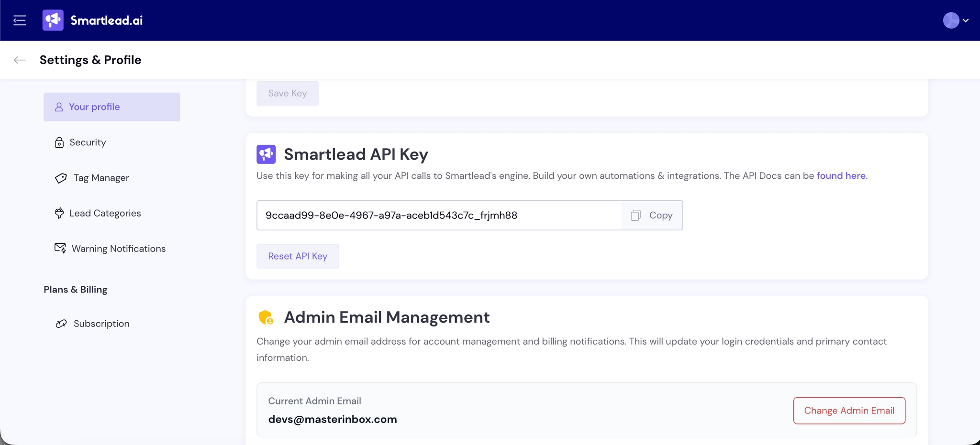This screenshot has height=445, width=980.
Task: Click the yellow shield icon for Admin Email Management
Action: (267, 317)
